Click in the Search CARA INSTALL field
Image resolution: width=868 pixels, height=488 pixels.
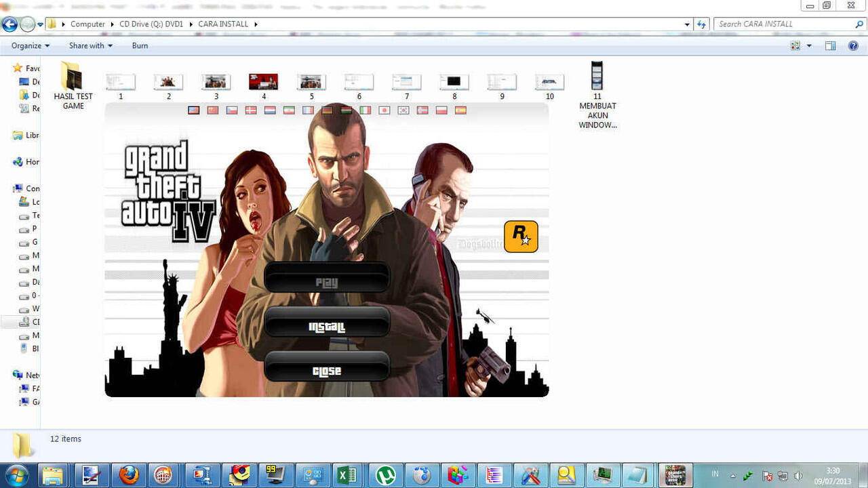pyautogui.click(x=783, y=24)
